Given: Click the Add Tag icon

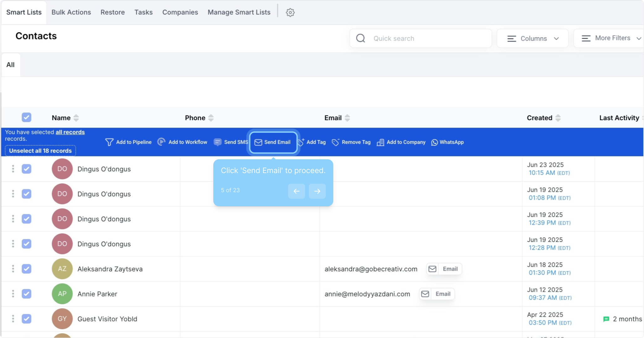Looking at the screenshot, I should pos(301,142).
